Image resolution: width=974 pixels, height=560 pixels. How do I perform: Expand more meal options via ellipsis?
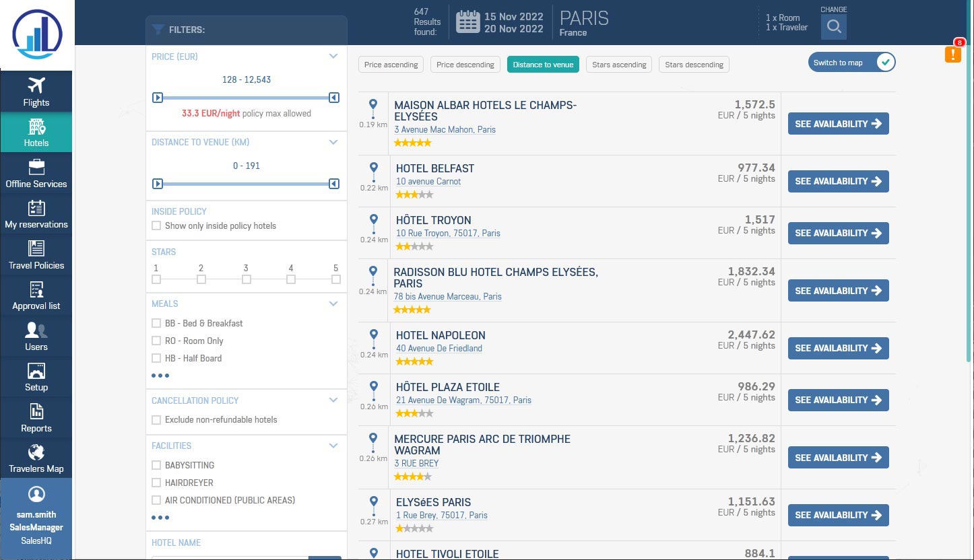point(160,376)
